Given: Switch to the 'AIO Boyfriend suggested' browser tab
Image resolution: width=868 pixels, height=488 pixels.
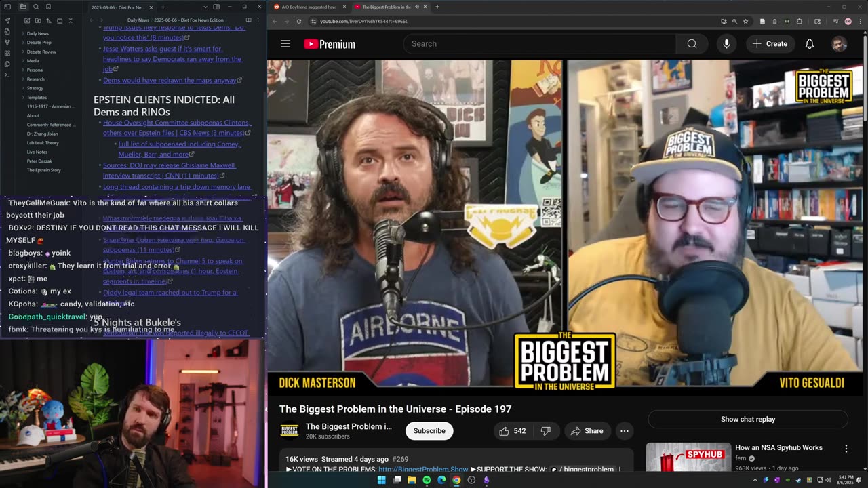Looking at the screenshot, I should point(309,7).
